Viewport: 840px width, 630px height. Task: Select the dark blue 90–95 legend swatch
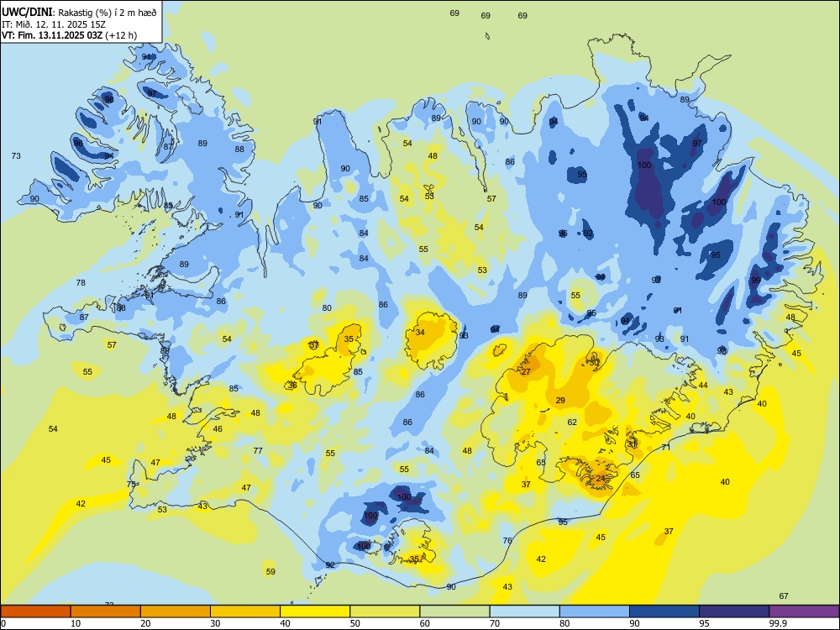(x=664, y=612)
